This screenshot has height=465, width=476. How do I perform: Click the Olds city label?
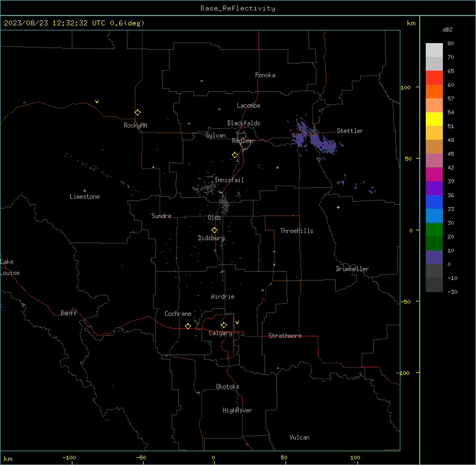pos(214,218)
